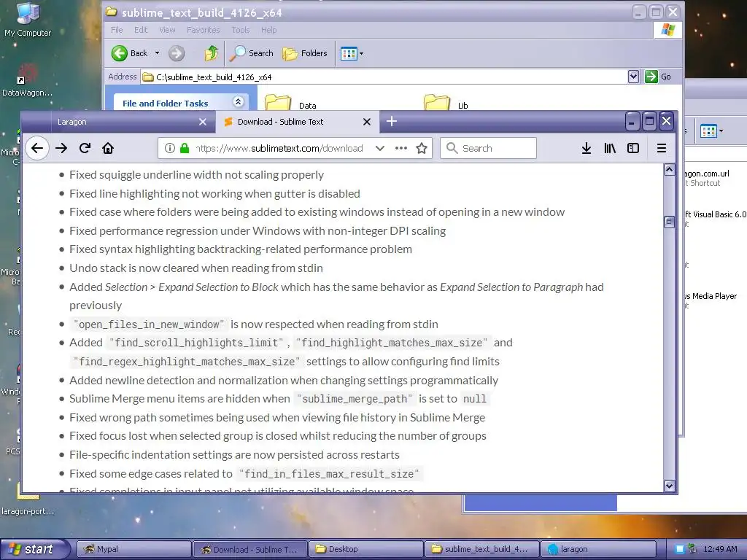Expand Explorer address bar dropdown
747x560 pixels.
633,77
